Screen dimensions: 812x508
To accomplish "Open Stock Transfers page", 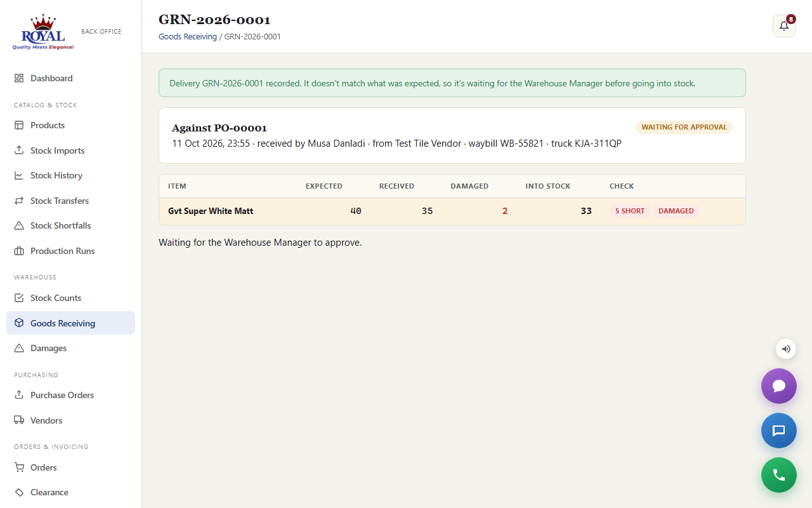I will [70, 201].
